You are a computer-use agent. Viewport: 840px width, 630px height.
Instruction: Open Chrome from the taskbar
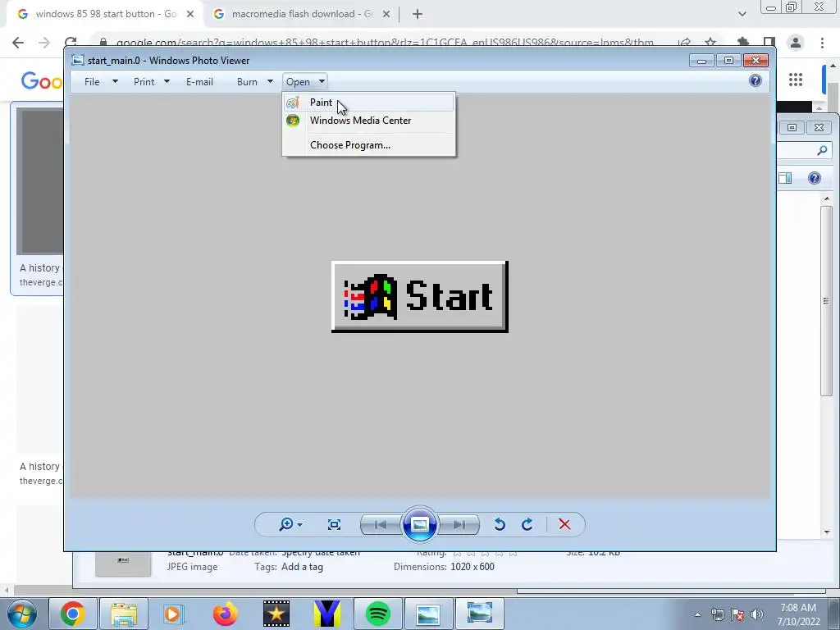(x=72, y=614)
